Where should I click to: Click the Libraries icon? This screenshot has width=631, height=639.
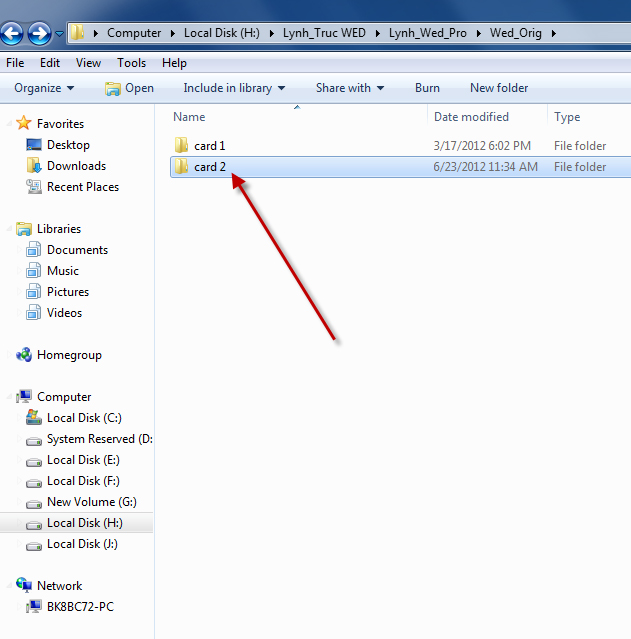(x=24, y=229)
